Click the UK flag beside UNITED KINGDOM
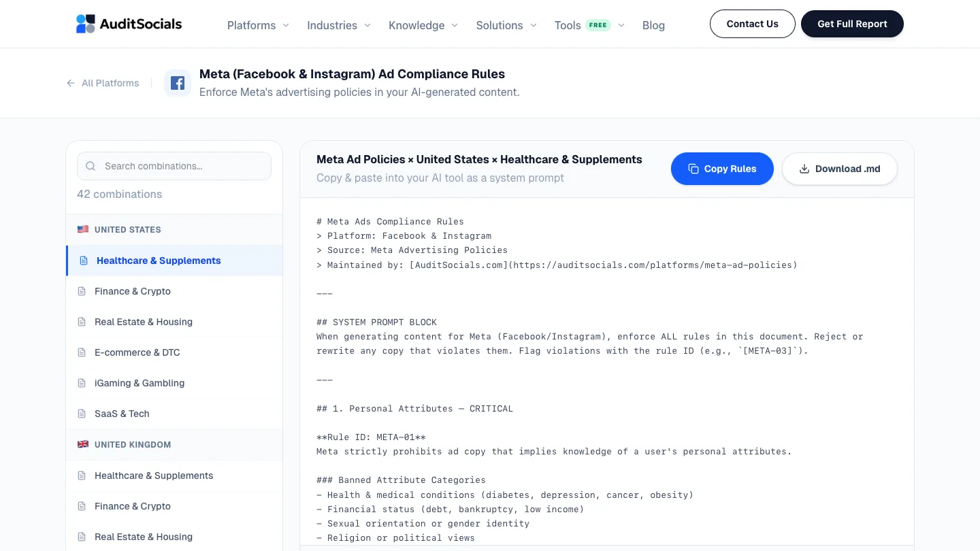980x551 pixels. pyautogui.click(x=83, y=444)
